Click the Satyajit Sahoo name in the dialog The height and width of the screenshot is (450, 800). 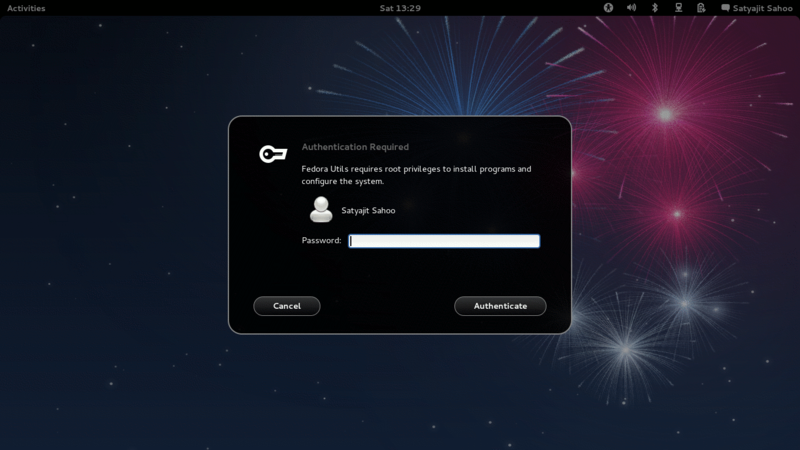point(368,210)
